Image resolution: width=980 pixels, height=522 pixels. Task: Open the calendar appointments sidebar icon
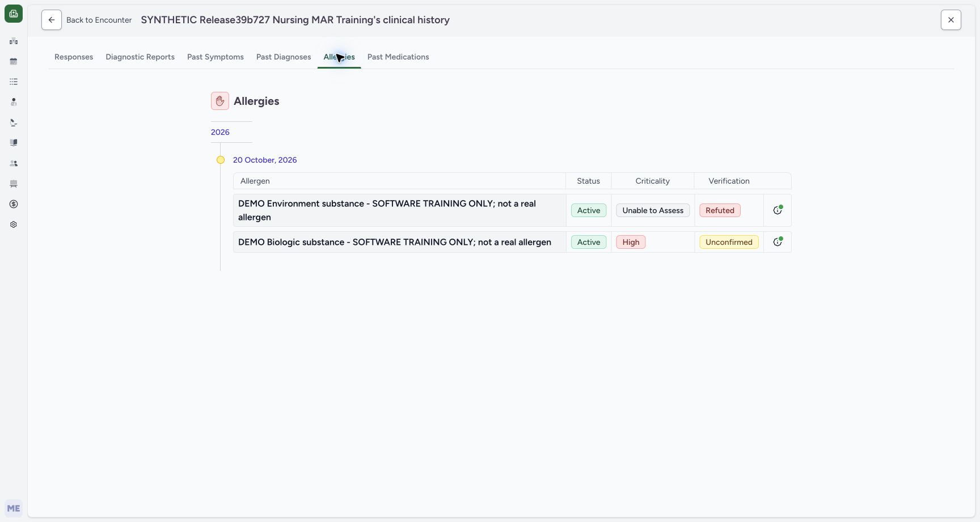click(14, 61)
